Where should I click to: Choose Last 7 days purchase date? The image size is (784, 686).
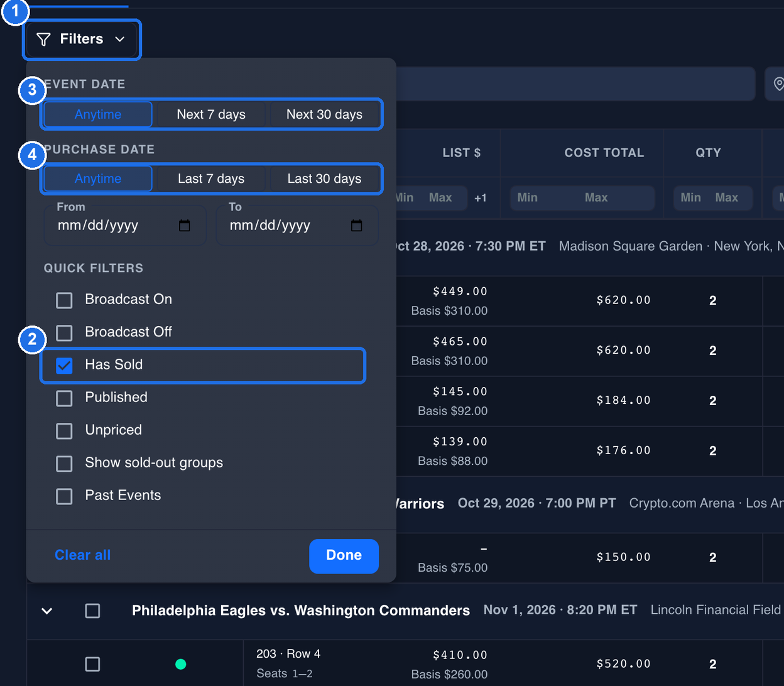click(x=211, y=178)
